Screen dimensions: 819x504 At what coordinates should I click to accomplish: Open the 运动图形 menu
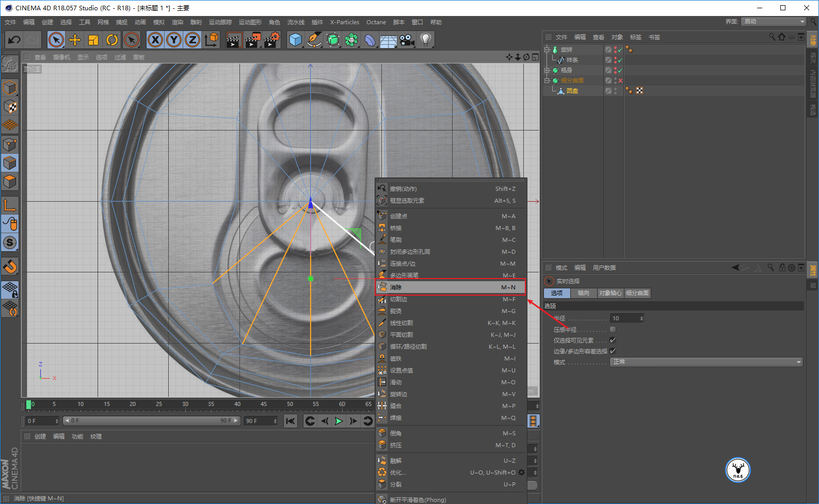click(x=250, y=22)
